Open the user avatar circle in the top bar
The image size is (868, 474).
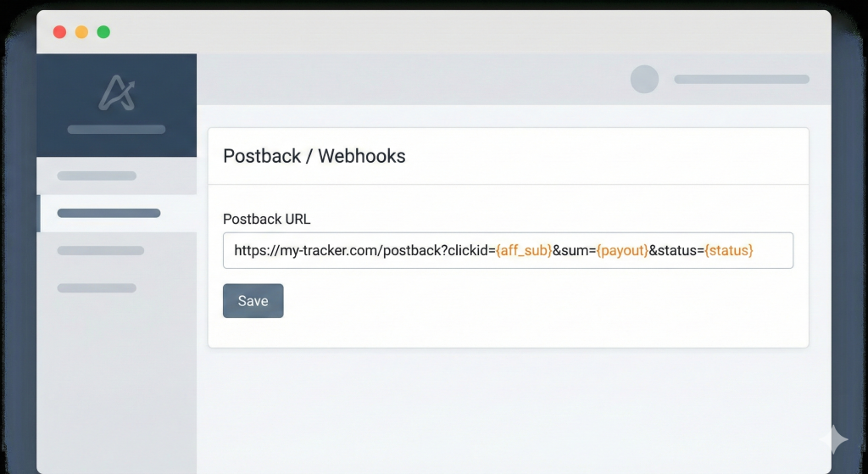click(644, 79)
